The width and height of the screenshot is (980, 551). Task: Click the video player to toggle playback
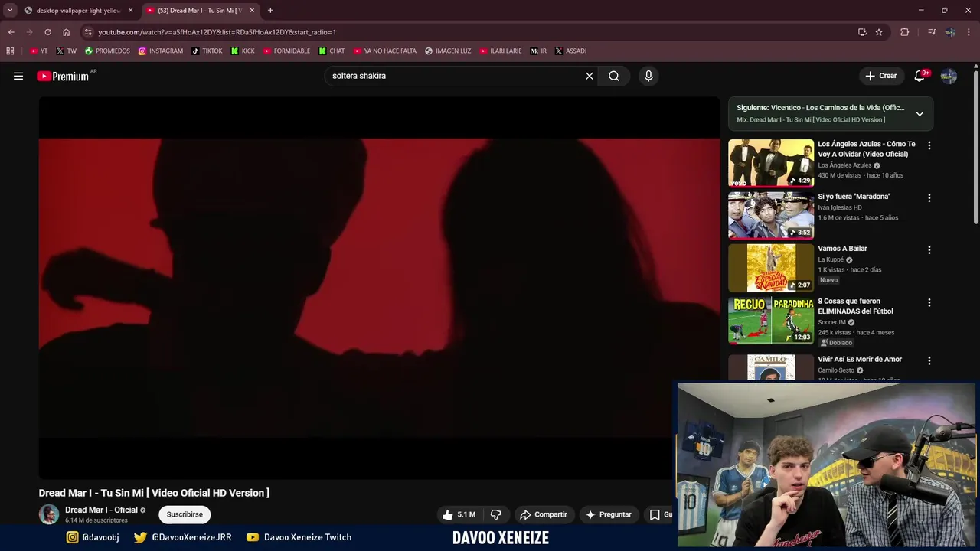(x=379, y=288)
